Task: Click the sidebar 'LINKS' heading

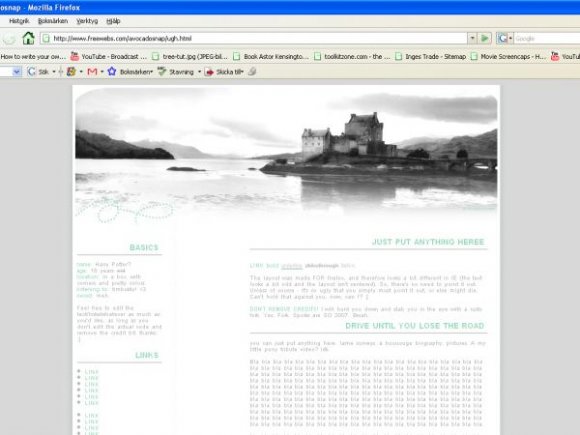Action: 146,355
